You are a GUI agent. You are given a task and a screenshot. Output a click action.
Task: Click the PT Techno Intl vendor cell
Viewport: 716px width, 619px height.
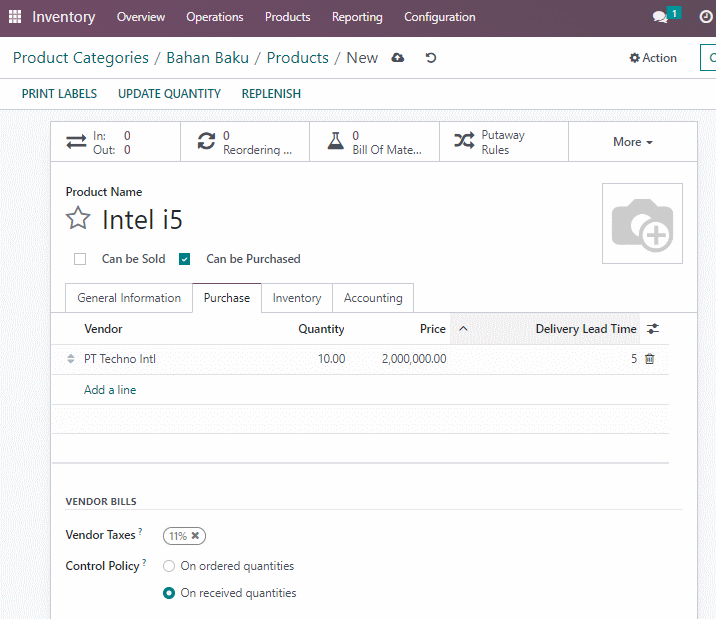[x=120, y=359]
